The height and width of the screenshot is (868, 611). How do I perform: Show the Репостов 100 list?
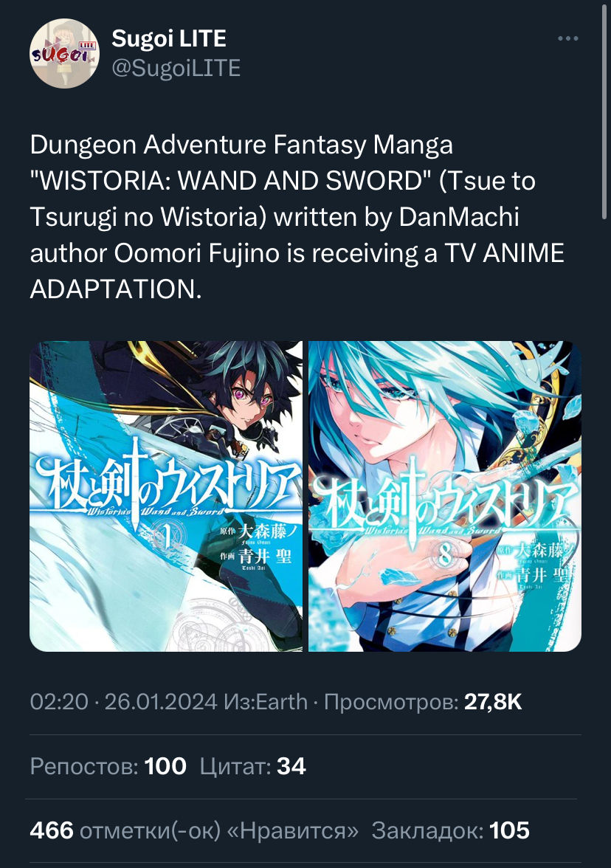(x=108, y=766)
